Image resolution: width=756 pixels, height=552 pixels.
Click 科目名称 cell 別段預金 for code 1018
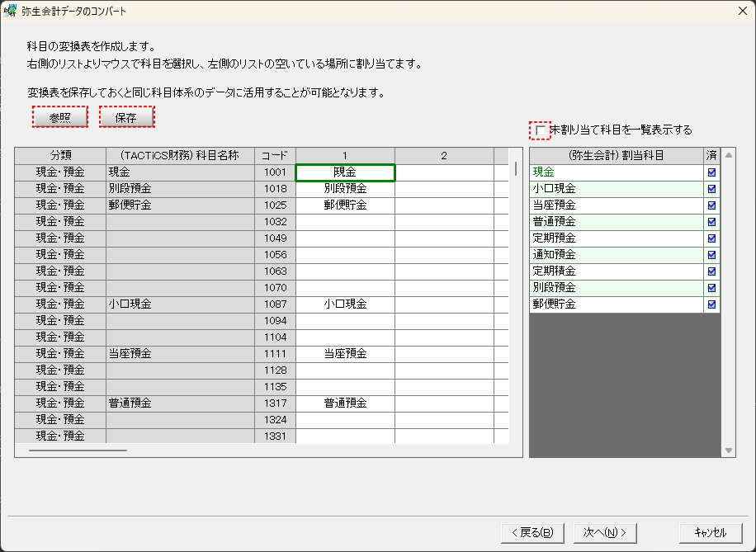[x=180, y=189]
